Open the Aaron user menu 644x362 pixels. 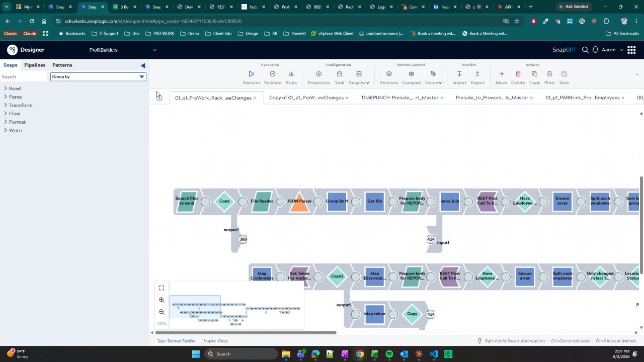coord(612,50)
